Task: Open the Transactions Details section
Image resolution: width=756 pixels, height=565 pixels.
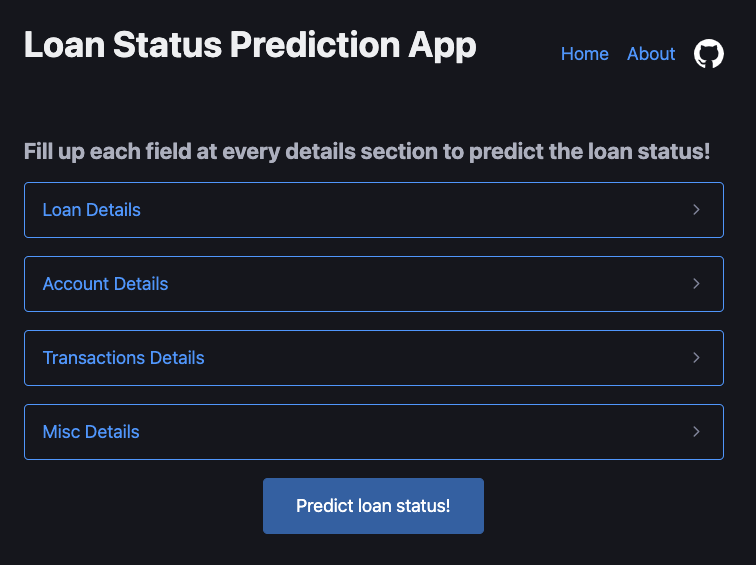Action: pyautogui.click(x=374, y=358)
